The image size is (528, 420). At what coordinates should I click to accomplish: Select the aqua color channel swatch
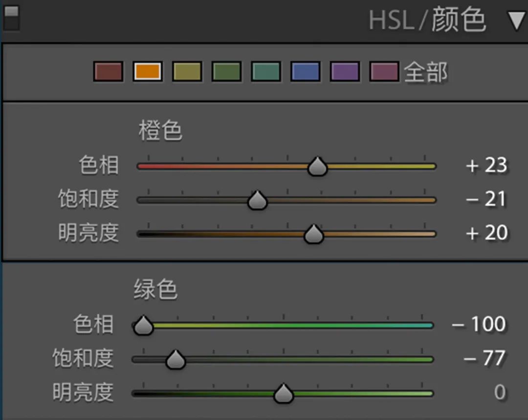[265, 72]
